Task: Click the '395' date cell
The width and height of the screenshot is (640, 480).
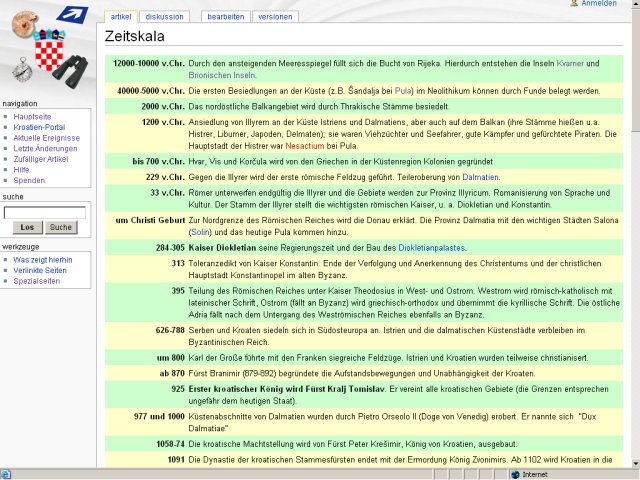Action: coord(178,291)
